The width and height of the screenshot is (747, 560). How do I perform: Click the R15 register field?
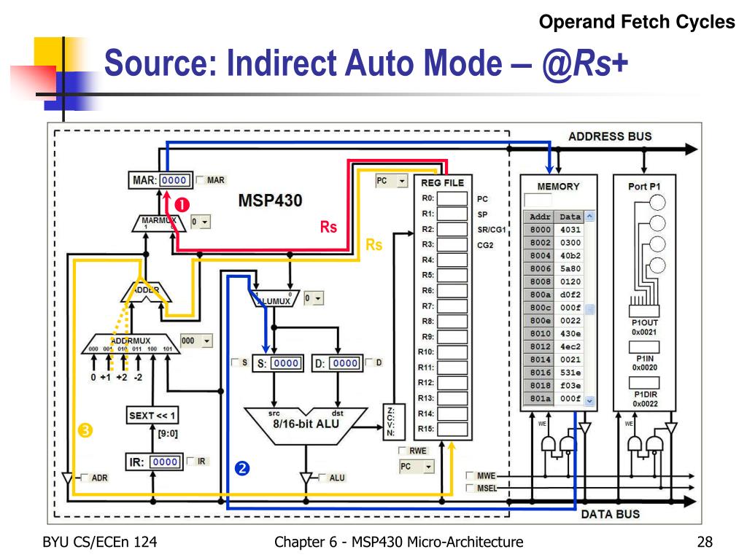click(x=452, y=429)
